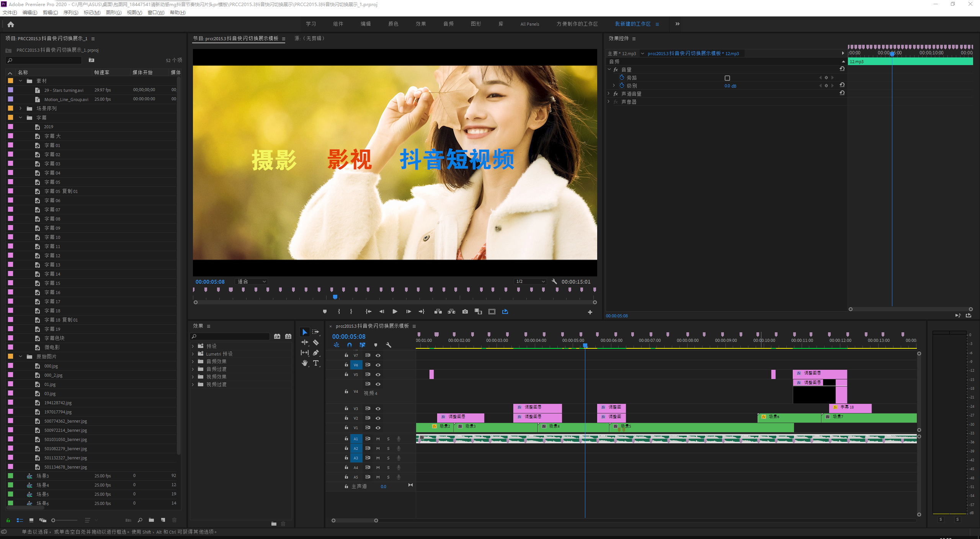
Task: Expand 声道音量 effect
Action: [609, 93]
